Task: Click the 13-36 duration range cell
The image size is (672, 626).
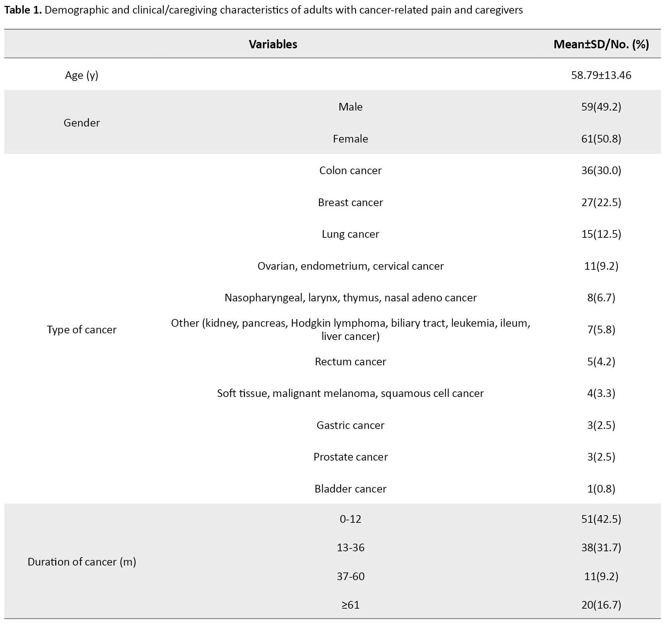Action: point(350,547)
